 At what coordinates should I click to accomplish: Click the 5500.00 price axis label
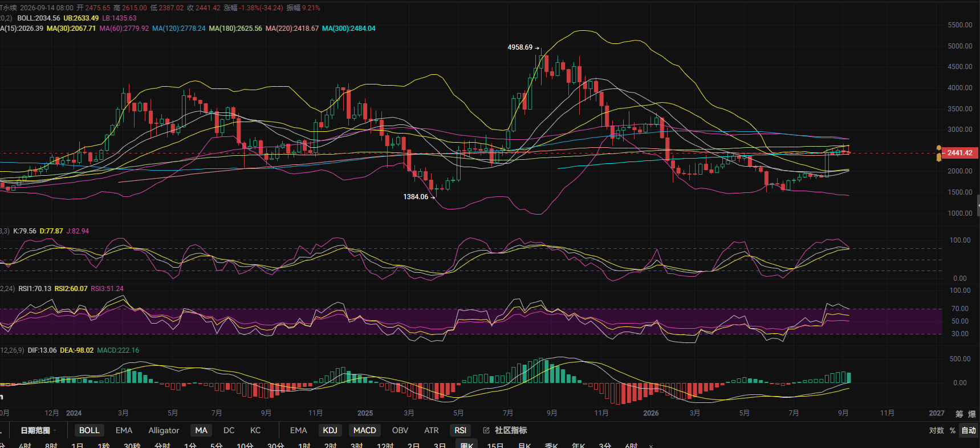960,25
